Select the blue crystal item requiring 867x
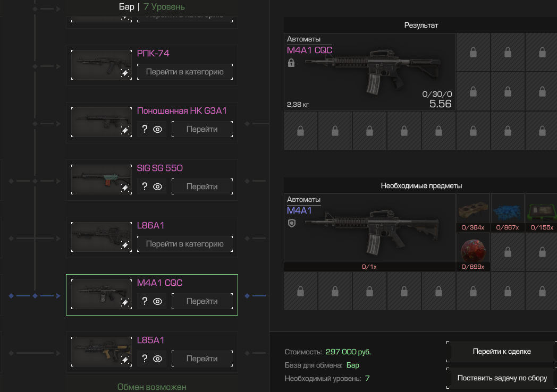Viewport: 557px width, 392px height. 507,212
